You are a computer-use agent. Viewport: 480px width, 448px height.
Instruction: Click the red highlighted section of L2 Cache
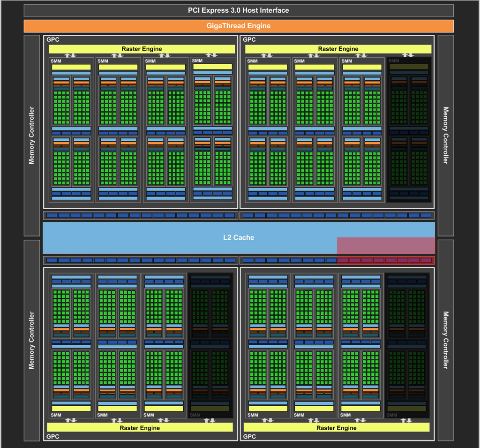[x=386, y=245]
